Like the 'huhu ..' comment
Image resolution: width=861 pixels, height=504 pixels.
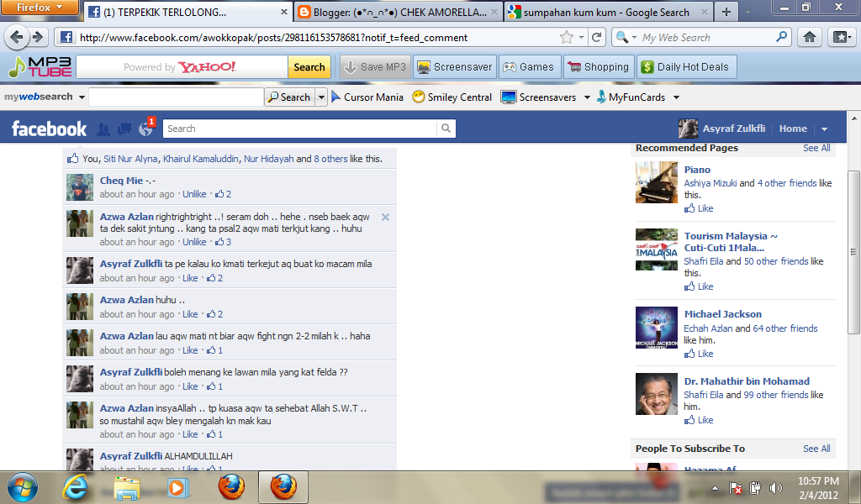pyautogui.click(x=190, y=314)
